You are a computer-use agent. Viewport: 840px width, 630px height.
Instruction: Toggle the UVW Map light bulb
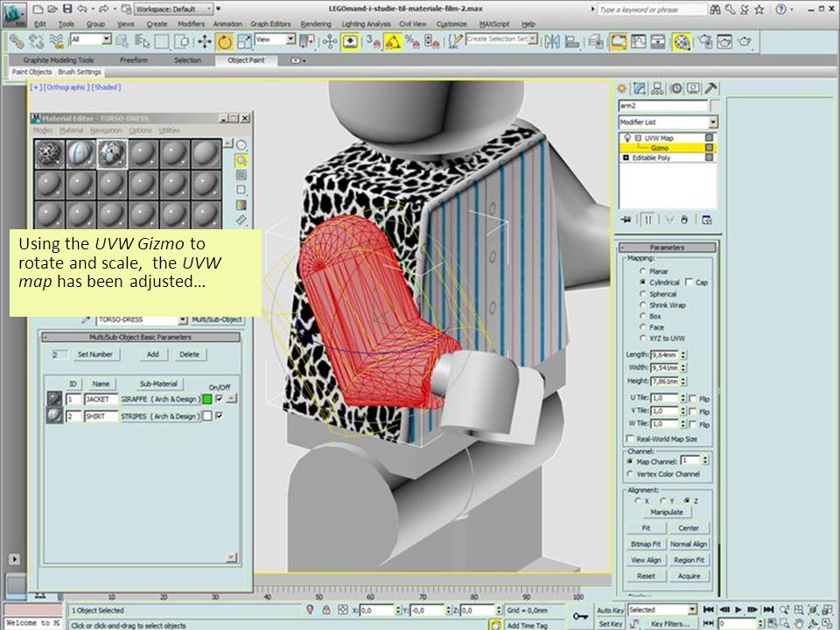pyautogui.click(x=627, y=138)
